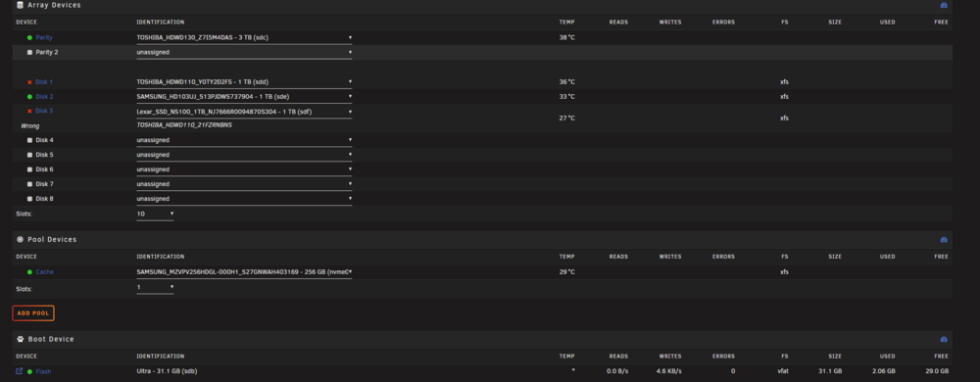Viewport: 980px width, 382px height.
Task: Click the external link icon beside Flash
Action: click(x=20, y=371)
